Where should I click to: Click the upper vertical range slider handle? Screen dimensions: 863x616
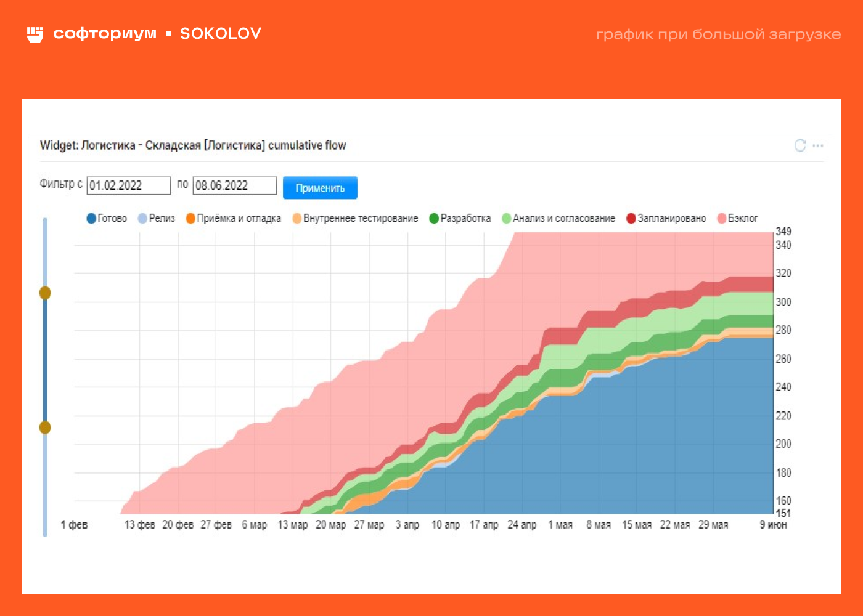click(45, 293)
